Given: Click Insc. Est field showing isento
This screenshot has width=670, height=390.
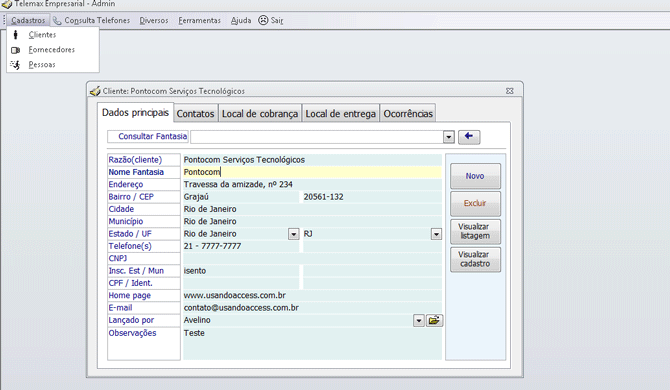Looking at the screenshot, I should [x=241, y=271].
